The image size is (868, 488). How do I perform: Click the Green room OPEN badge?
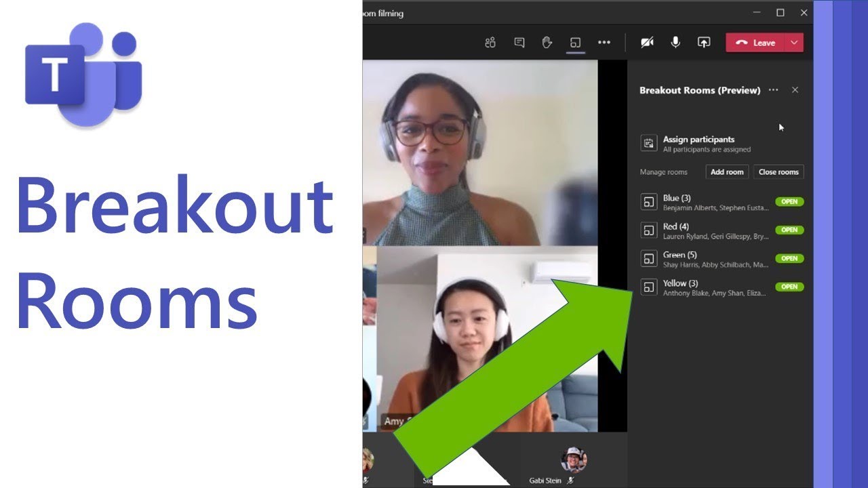pyautogui.click(x=789, y=258)
